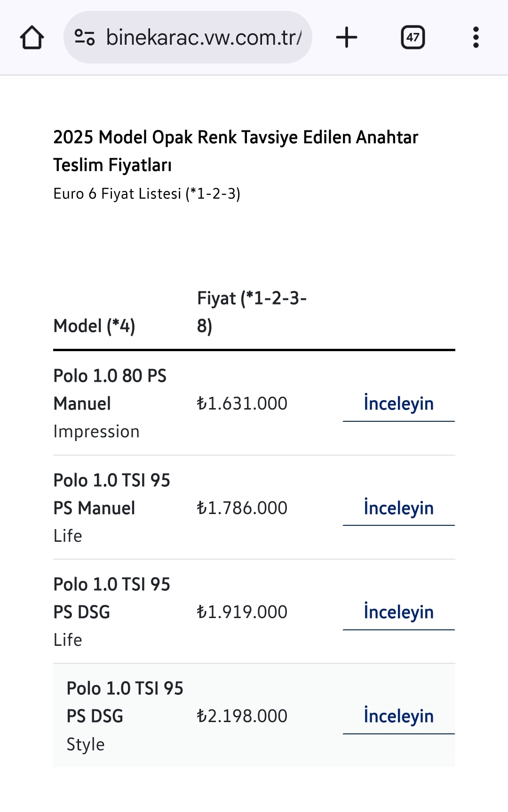
Task: Open İnceleyin link for Polo 80 PS Impression
Action: (399, 404)
